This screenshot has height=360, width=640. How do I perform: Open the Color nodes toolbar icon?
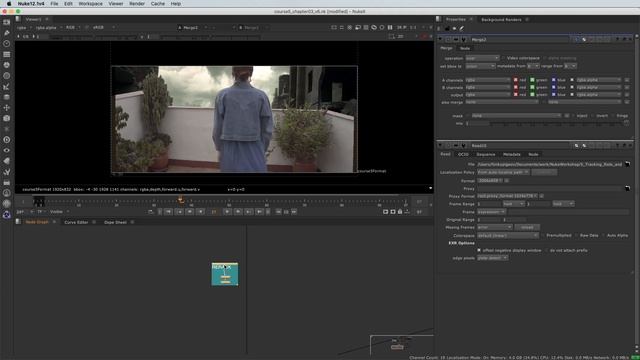[x=7, y=65]
